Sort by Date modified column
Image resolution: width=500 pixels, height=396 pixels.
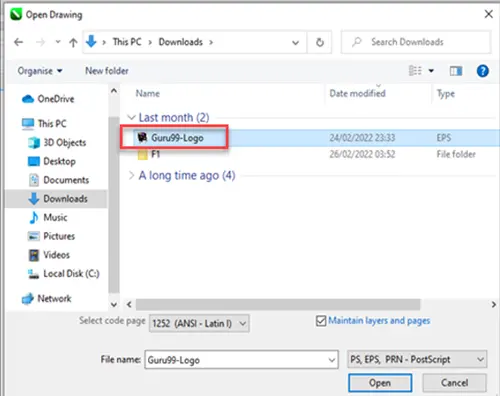[x=357, y=94]
